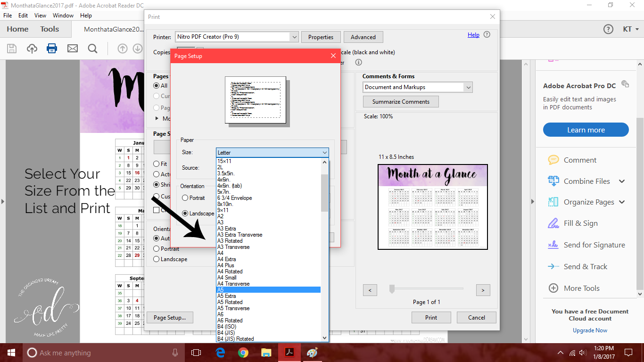Switch to the Tools tab
644x362 pixels.
[49, 29]
